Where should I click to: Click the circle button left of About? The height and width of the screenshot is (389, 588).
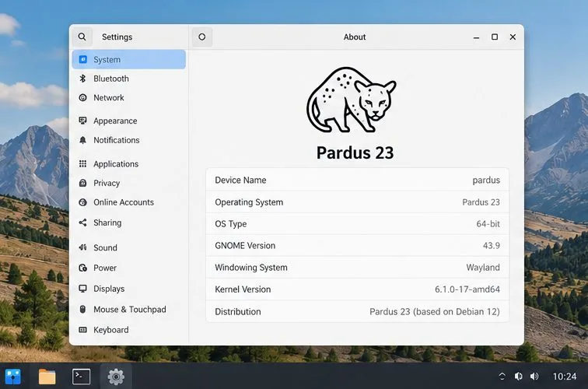202,37
